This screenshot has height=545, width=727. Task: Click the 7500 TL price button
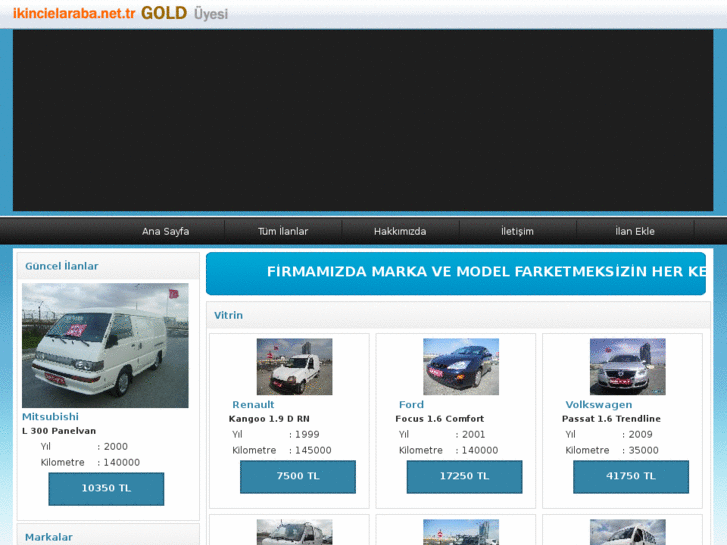pos(298,476)
